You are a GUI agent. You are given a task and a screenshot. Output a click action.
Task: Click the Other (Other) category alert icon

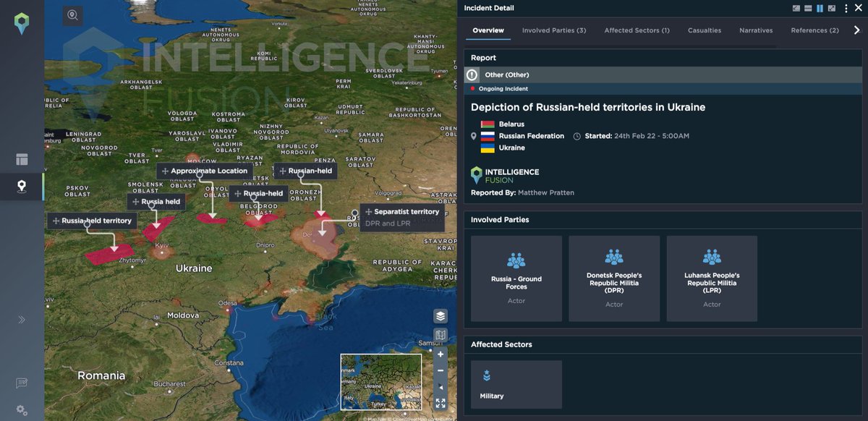click(x=472, y=75)
